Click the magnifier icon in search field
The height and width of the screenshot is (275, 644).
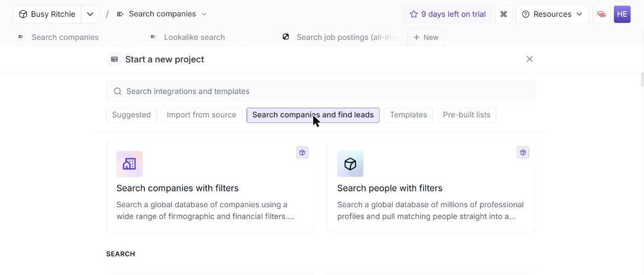[118, 91]
